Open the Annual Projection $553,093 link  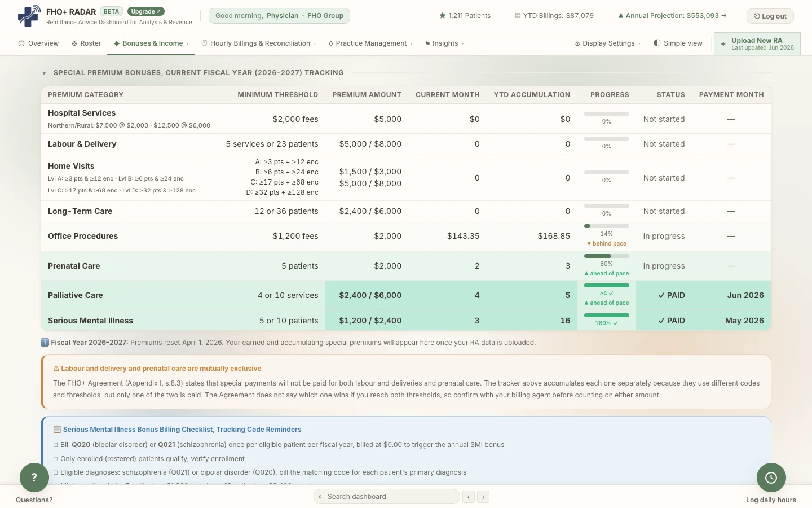click(x=672, y=16)
